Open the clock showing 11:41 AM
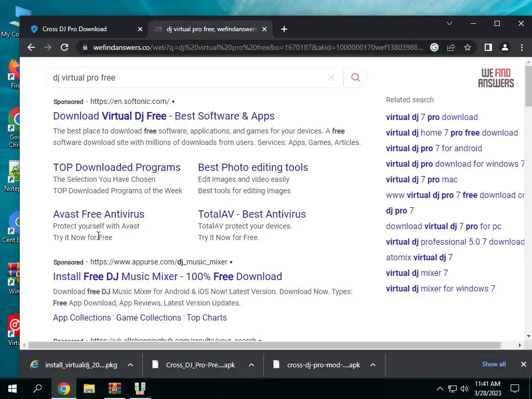Viewport: 532px width, 399px height. (x=487, y=389)
